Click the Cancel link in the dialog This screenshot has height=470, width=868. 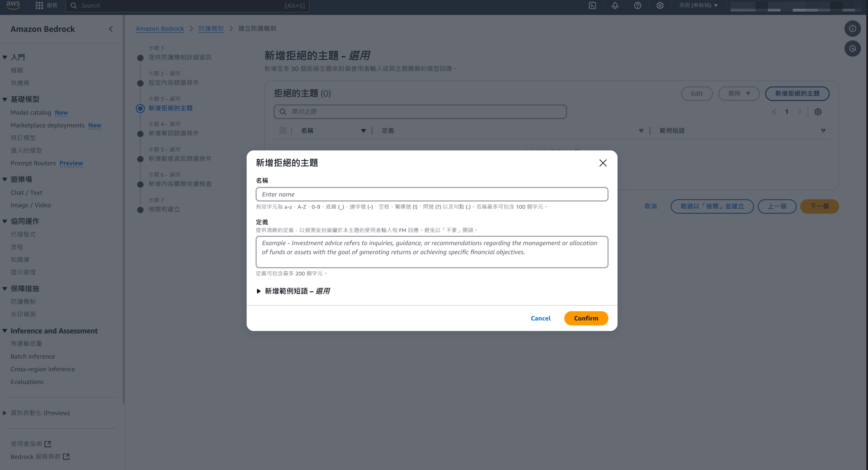coord(540,318)
